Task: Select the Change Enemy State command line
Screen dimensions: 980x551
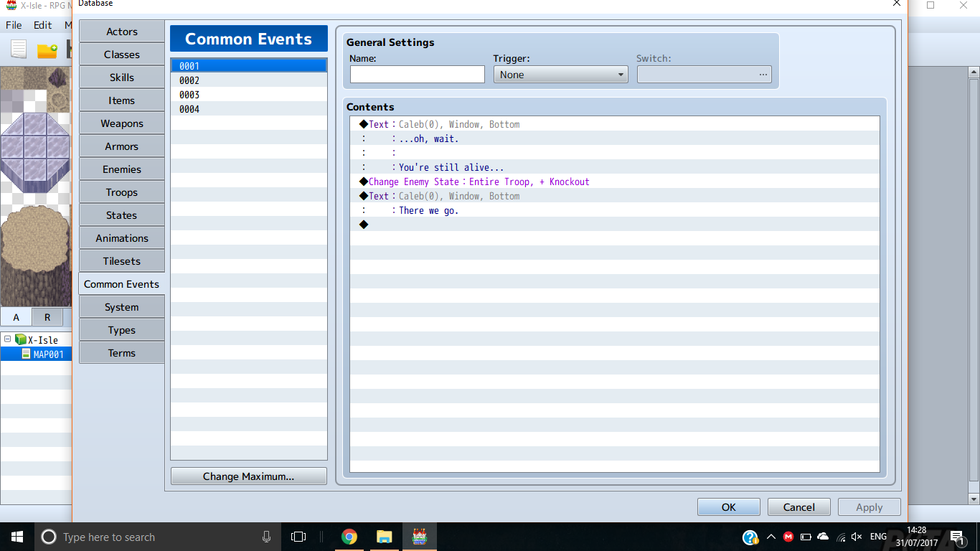Action: point(615,182)
